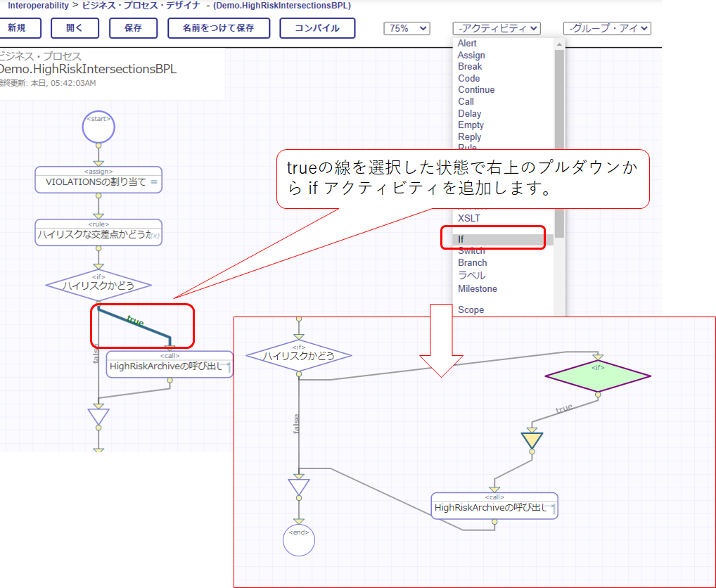Click the 新規 button
716x588 pixels.
pos(17,28)
